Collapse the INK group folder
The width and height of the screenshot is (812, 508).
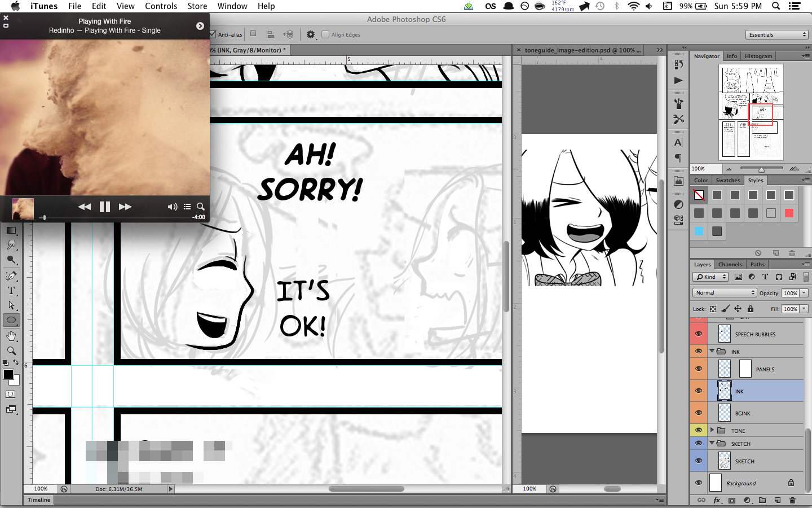click(x=712, y=351)
